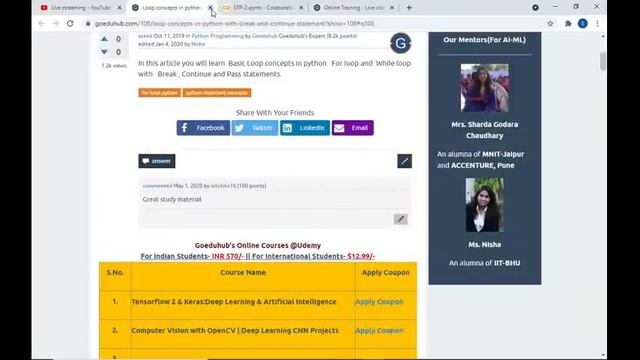The width and height of the screenshot is (640, 360).
Task: Click the downvote arrow on the question
Action: point(104,52)
